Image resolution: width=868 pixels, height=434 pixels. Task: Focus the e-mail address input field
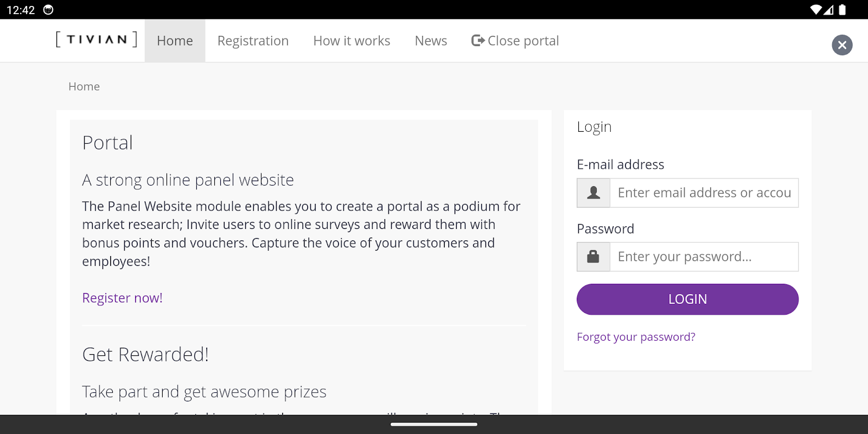point(704,193)
